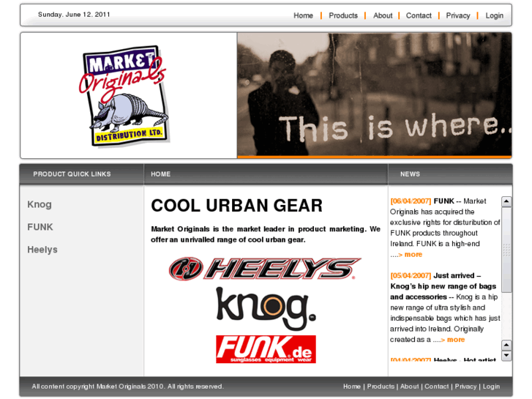
Task: Click the date 'Sunday, June 12, 2011'
Action: (74, 15)
